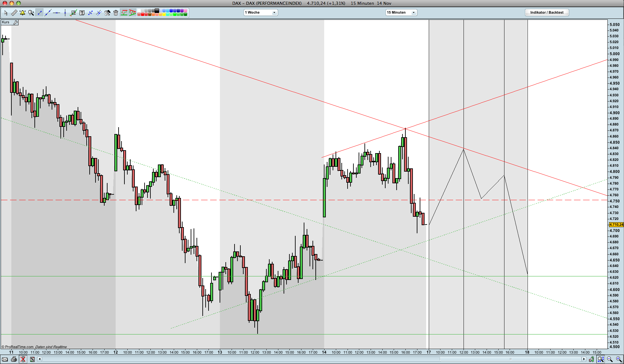This screenshot has height=364, width=624.
Task: Open the hammer and wrench settings tool
Action: pos(107,13)
